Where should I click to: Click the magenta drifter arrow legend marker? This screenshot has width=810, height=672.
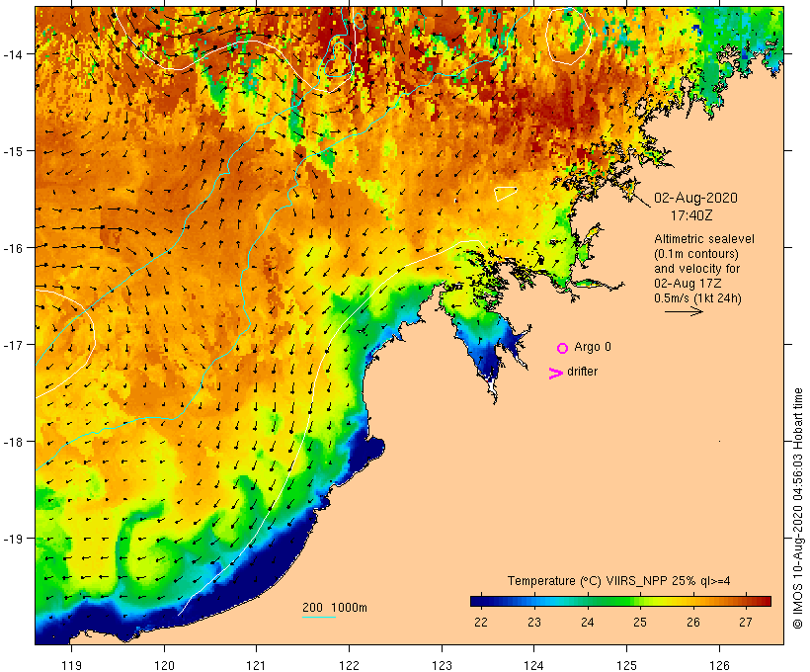(555, 374)
